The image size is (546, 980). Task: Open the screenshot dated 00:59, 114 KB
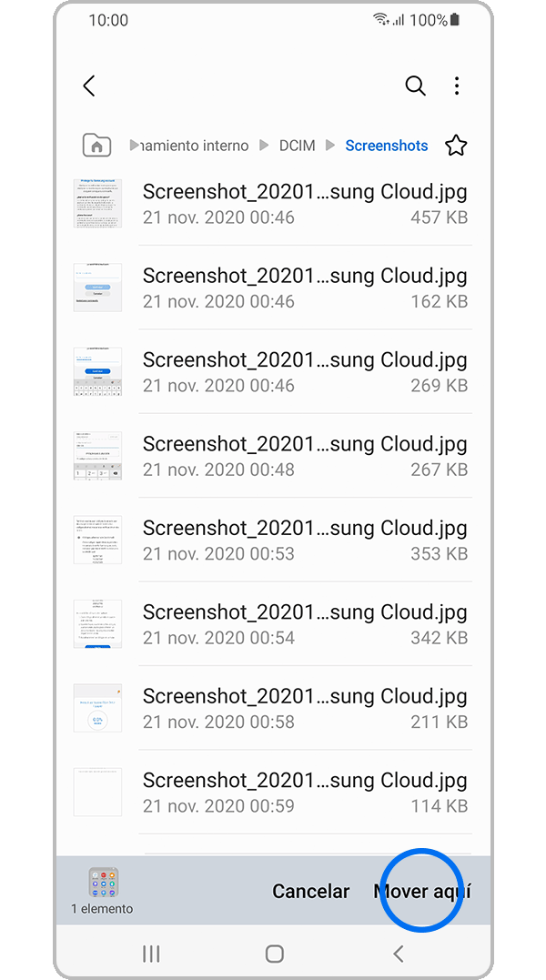(x=305, y=792)
